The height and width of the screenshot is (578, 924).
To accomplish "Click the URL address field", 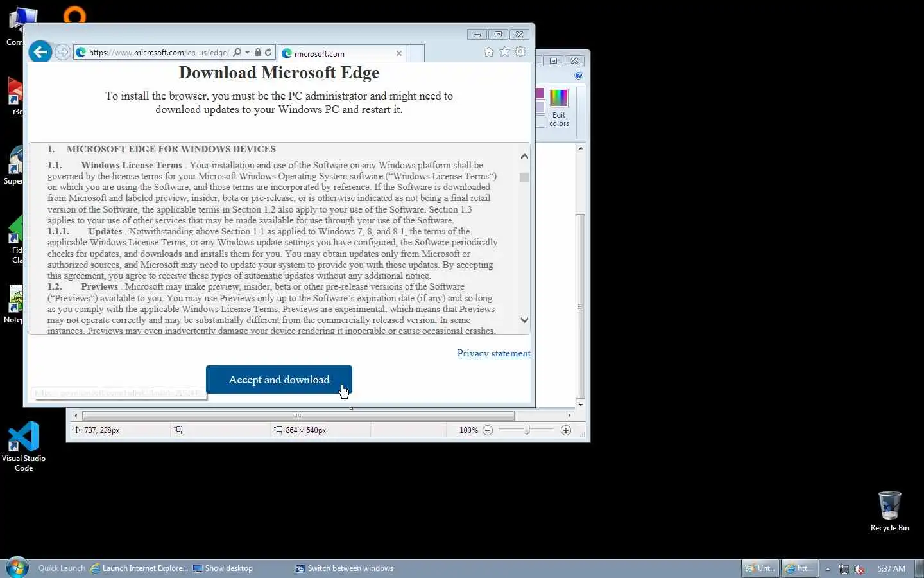I will click(x=158, y=53).
